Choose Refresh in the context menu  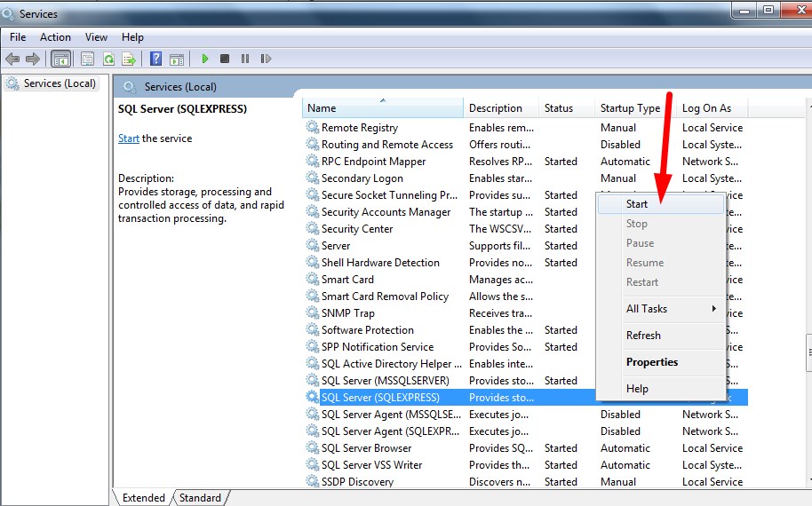pos(661,336)
